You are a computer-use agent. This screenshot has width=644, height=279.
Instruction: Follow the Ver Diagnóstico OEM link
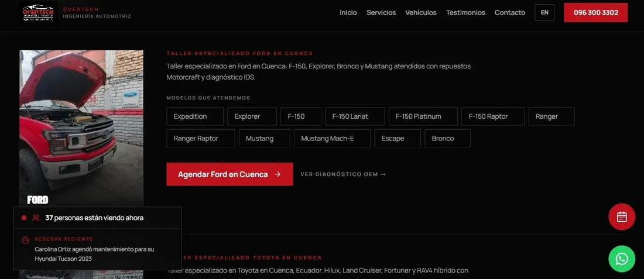pos(343,174)
